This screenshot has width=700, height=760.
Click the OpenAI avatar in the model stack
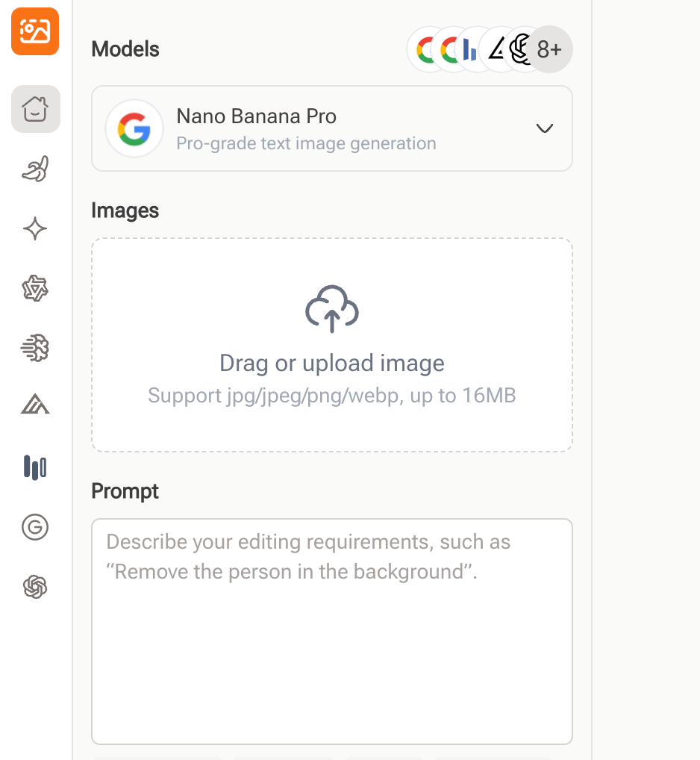[x=518, y=49]
